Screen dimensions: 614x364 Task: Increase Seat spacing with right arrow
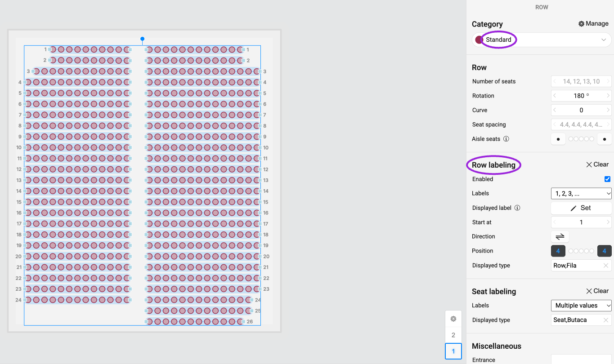608,124
